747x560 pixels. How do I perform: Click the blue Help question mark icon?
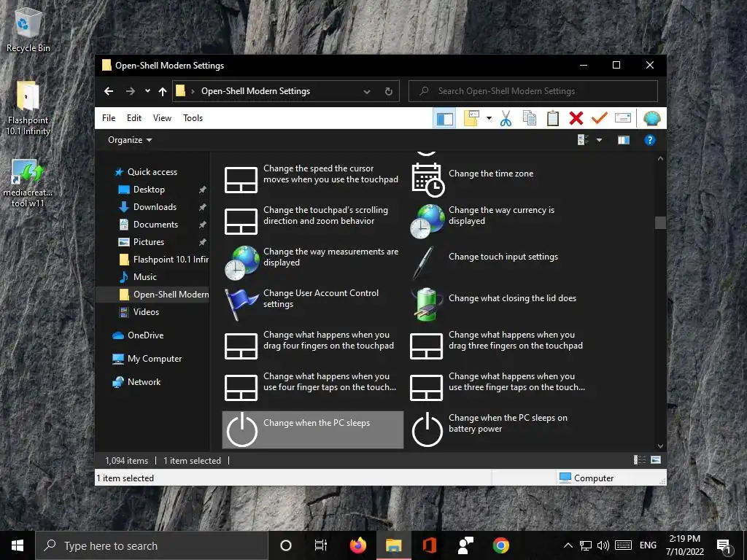tap(650, 140)
